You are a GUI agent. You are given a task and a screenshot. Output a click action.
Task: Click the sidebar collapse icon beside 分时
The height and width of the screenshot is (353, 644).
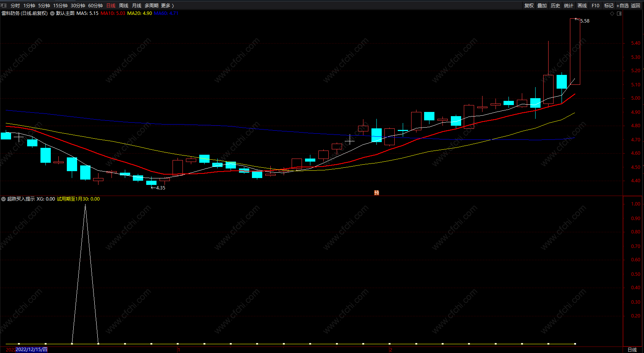[x=4, y=5]
